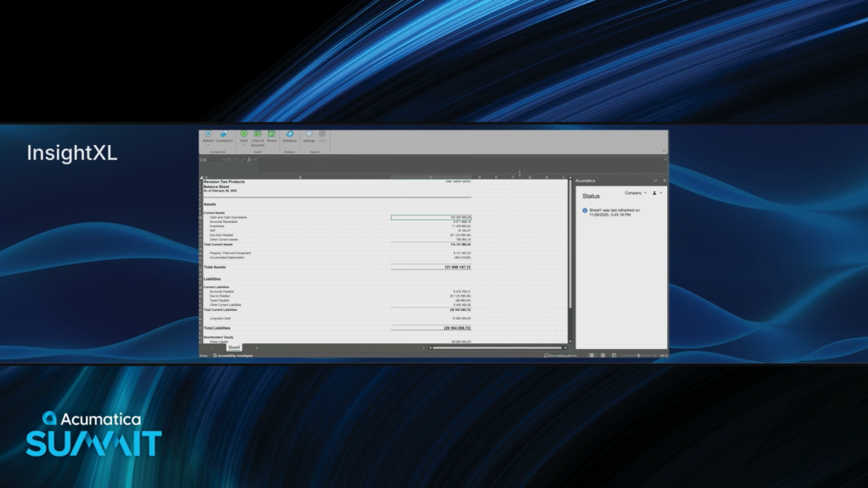Open InsightXL Settings gear icon
The width and height of the screenshot is (868, 488).
(309, 136)
